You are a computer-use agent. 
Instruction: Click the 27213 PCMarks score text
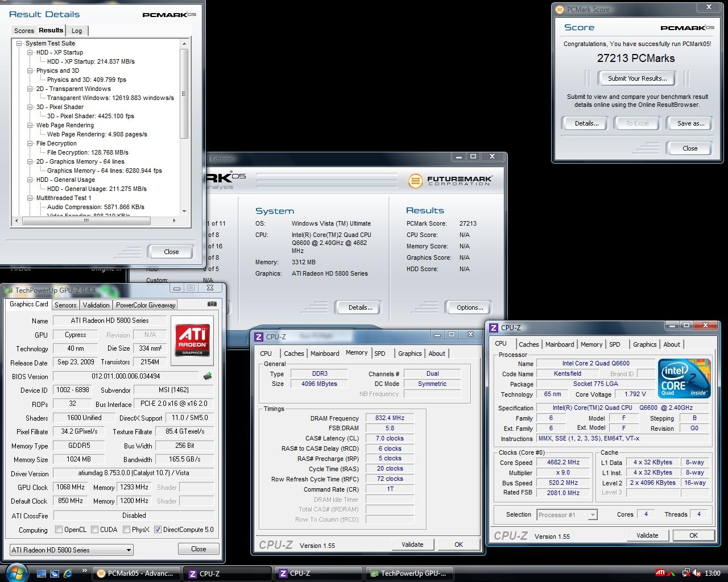pyautogui.click(x=636, y=58)
